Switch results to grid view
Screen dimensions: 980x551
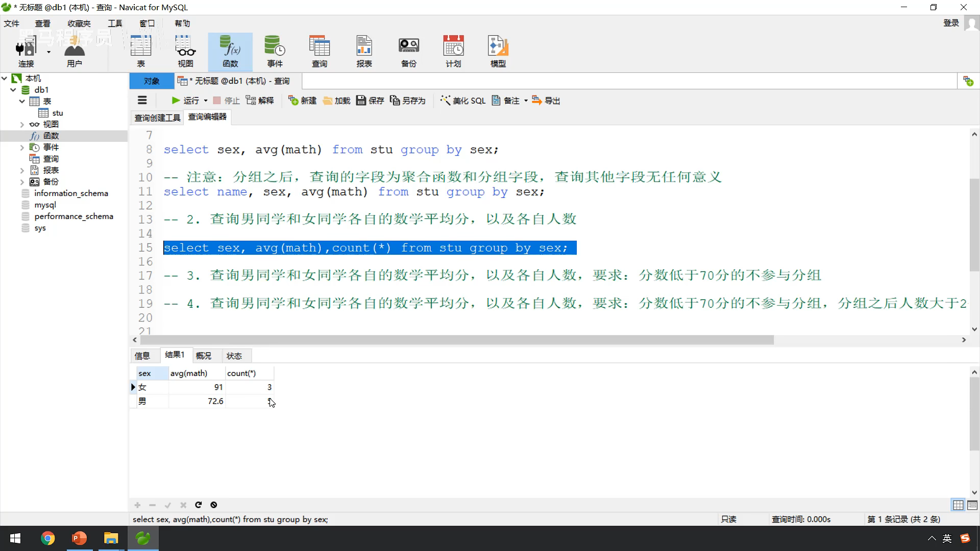(958, 505)
